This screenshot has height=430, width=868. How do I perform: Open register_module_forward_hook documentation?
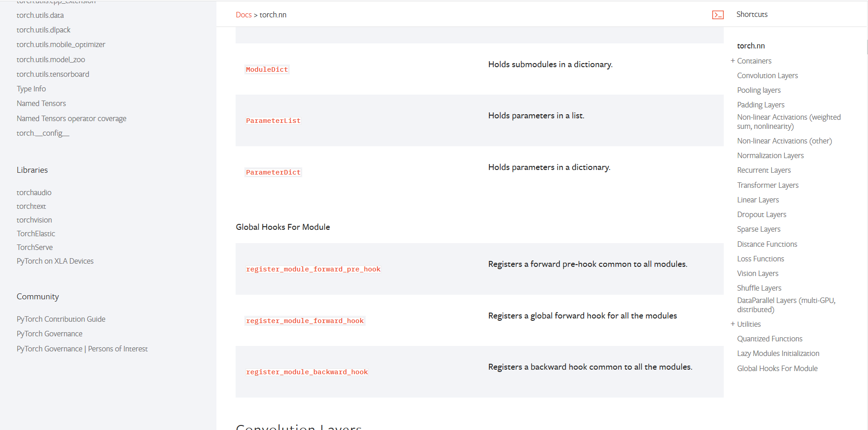[x=305, y=321]
